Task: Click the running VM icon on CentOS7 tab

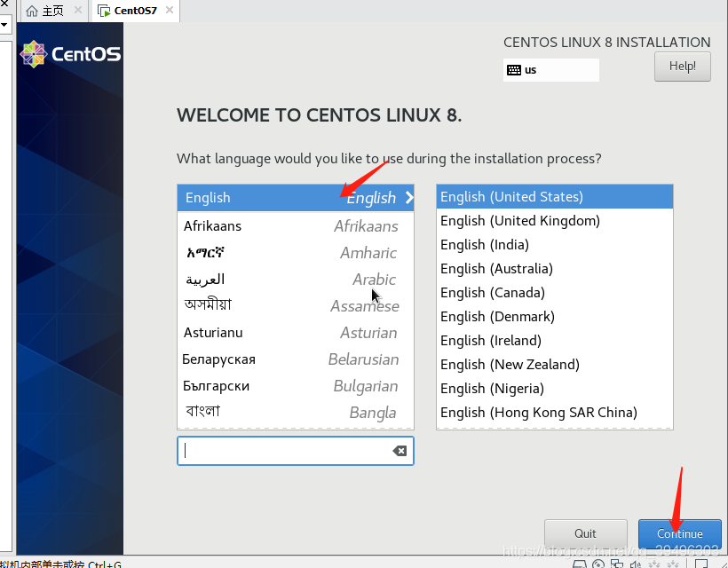Action: 104,11
